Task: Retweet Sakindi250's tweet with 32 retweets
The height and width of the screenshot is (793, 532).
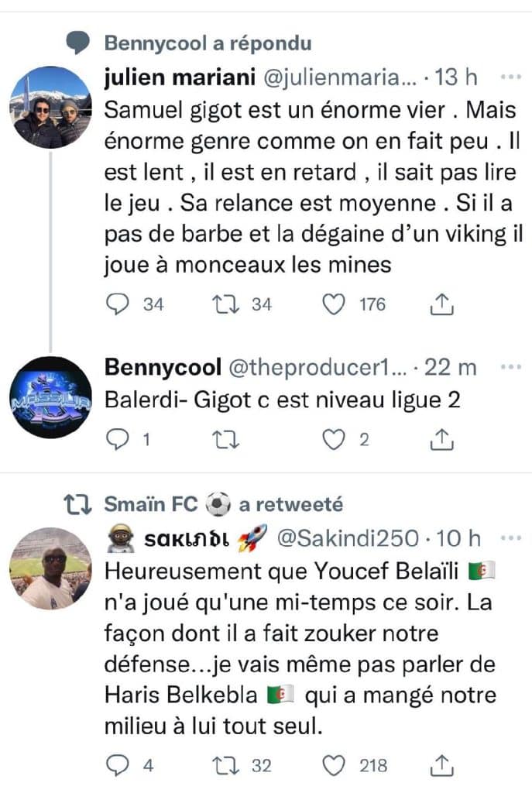Action: 223,766
